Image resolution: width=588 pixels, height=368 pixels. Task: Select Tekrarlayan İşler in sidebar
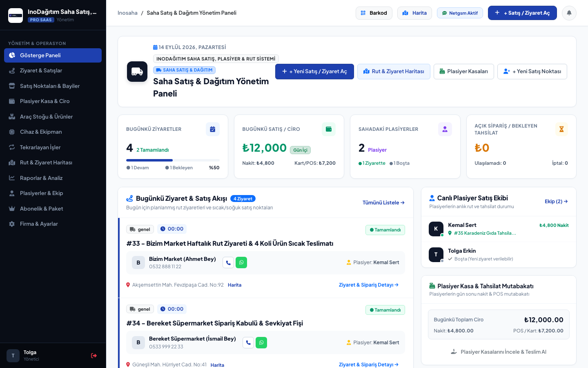click(53, 147)
